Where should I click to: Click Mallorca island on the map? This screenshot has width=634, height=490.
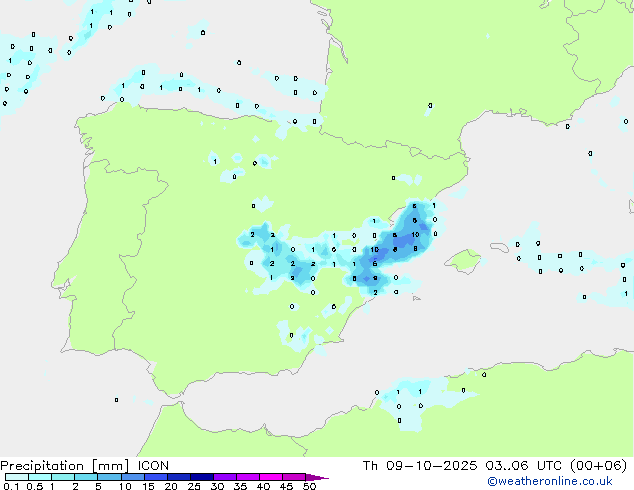(462, 261)
